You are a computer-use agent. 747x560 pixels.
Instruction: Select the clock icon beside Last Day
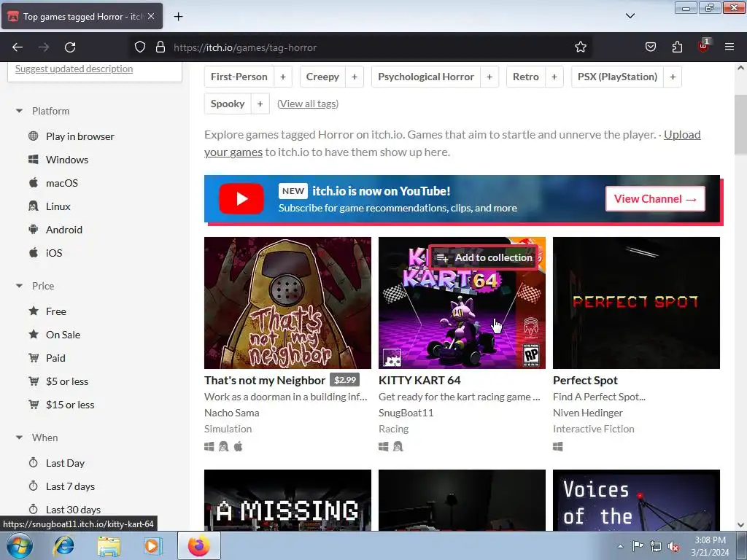(34, 463)
